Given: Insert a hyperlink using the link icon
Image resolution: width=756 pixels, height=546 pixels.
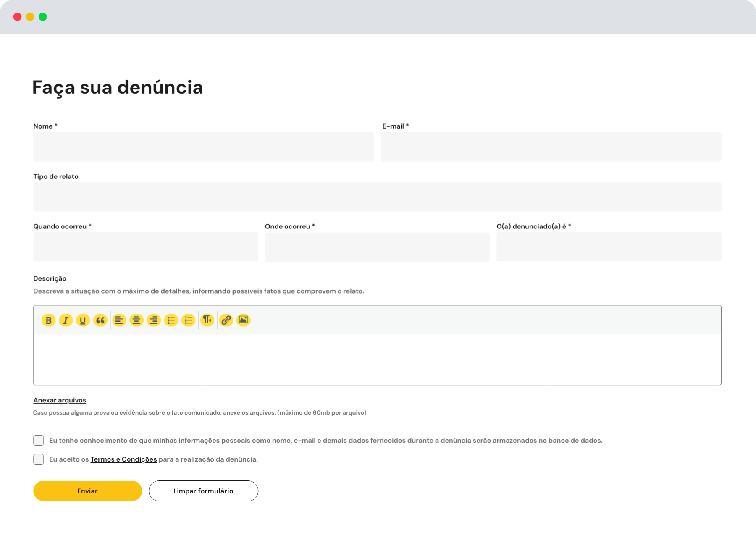Looking at the screenshot, I should tap(226, 320).
